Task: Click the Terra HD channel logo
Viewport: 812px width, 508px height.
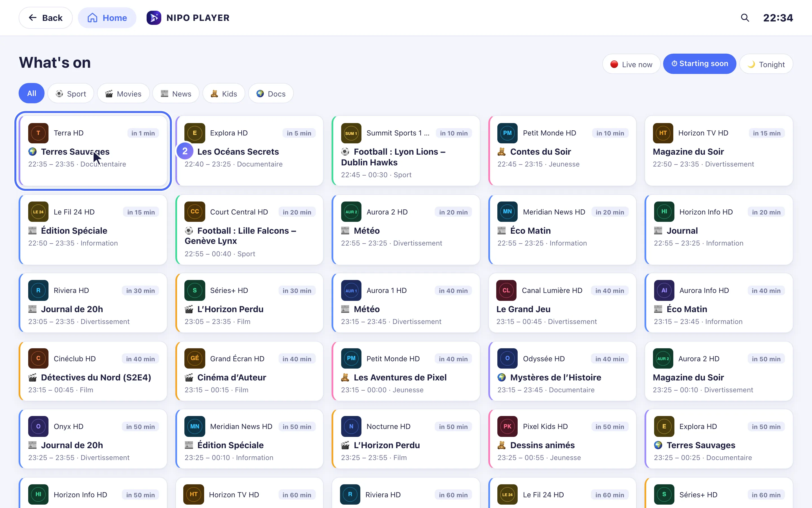Action: tap(38, 133)
